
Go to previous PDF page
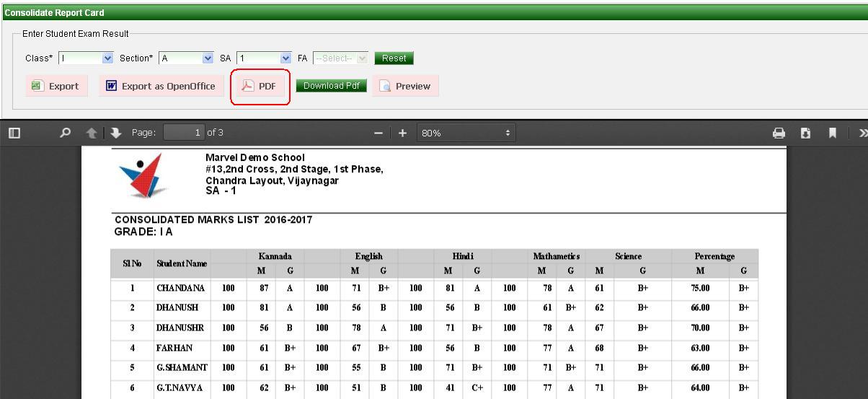click(92, 133)
